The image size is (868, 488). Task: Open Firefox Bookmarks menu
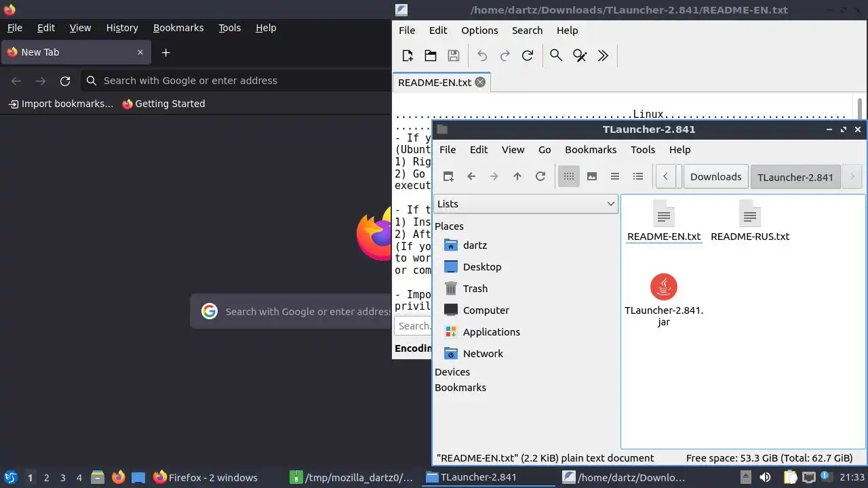tap(178, 28)
